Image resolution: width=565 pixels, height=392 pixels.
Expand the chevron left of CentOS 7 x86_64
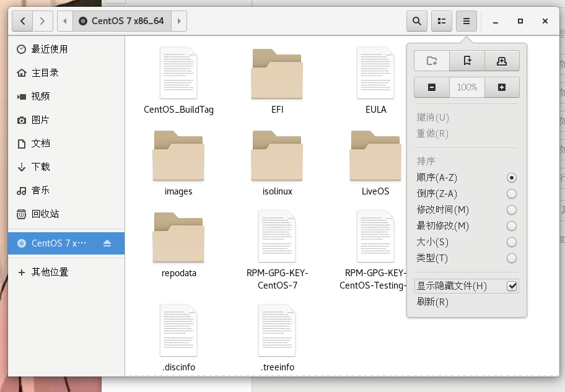[65, 20]
